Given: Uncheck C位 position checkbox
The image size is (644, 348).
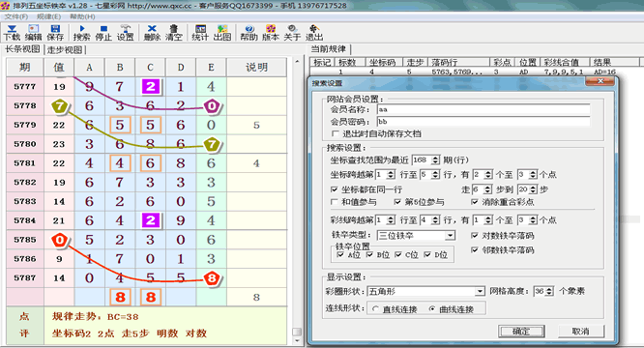Looking at the screenshot, I should point(398,255).
